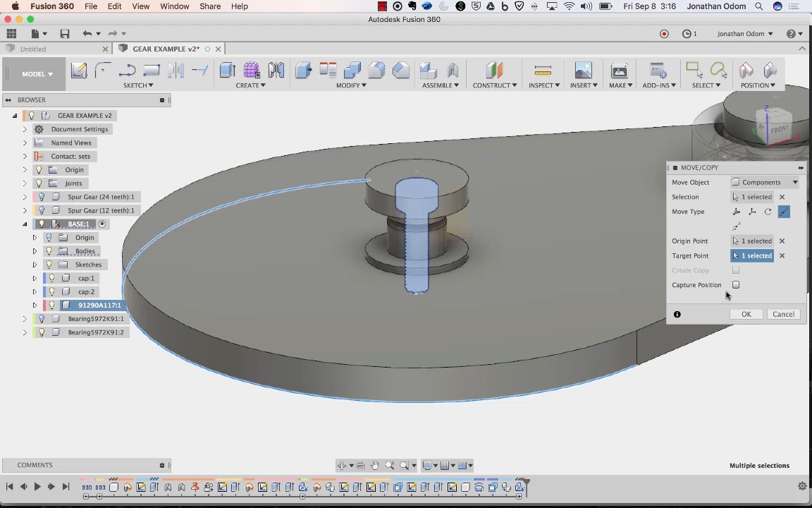Click Cancel in Move/Copy dialog
Image resolution: width=812 pixels, height=508 pixels.
(x=783, y=314)
